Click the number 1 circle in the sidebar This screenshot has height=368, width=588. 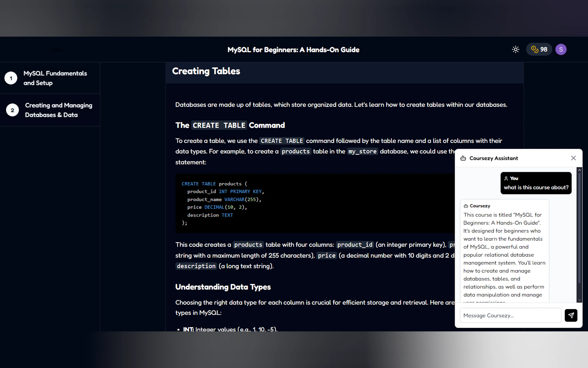(11, 78)
